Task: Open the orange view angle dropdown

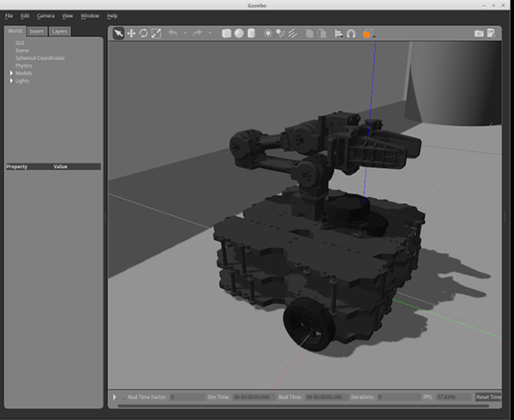Action: click(368, 33)
